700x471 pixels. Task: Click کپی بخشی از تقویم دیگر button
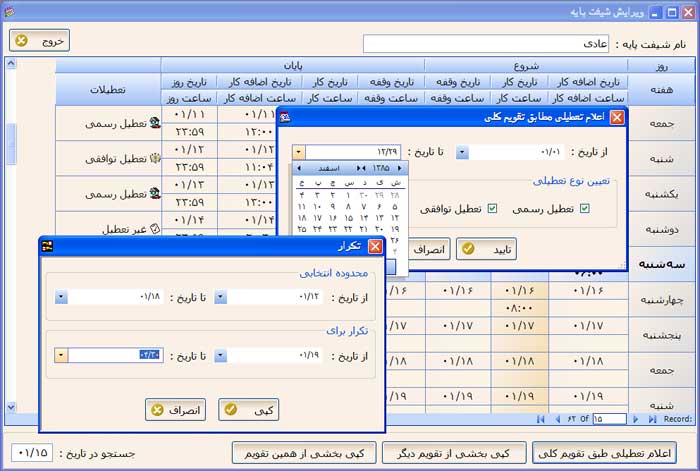pyautogui.click(x=453, y=452)
